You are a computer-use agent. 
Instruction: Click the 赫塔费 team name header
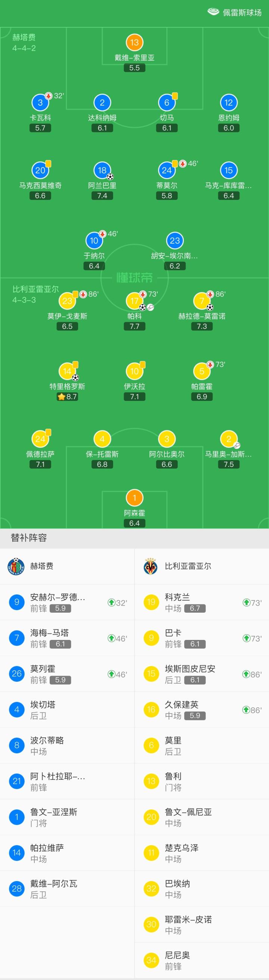(x=41, y=566)
